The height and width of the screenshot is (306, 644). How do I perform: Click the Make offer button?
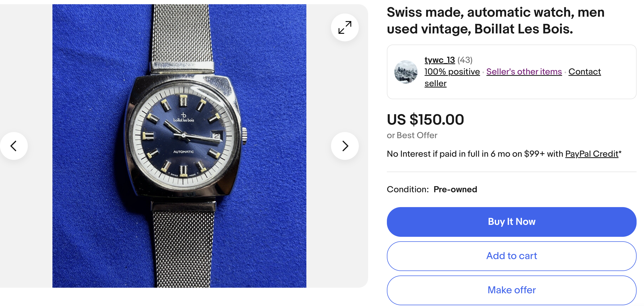click(511, 290)
